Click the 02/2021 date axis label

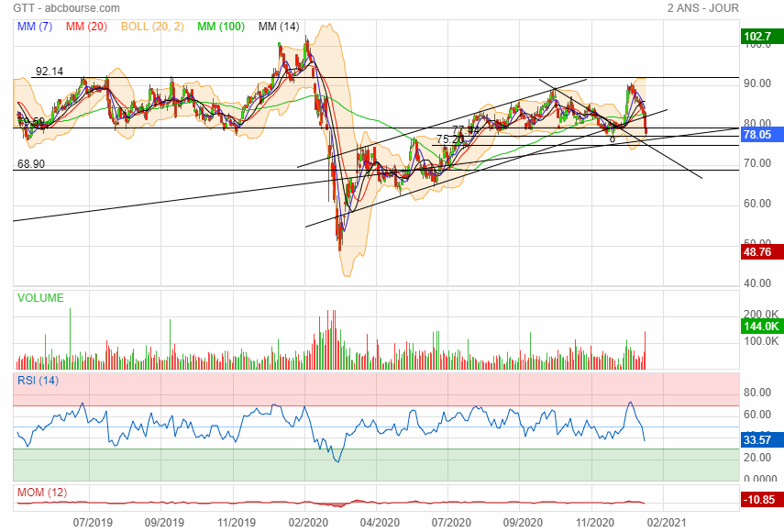(x=667, y=523)
